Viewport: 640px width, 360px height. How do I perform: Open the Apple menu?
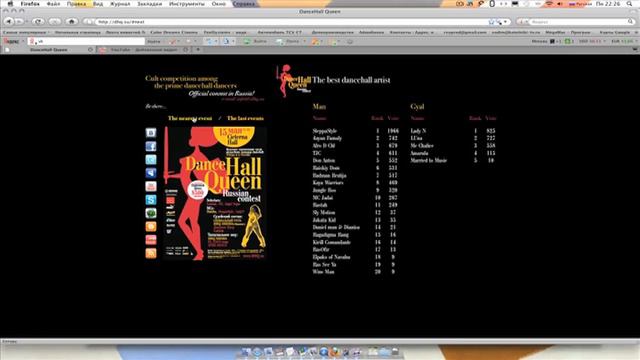point(10,4)
